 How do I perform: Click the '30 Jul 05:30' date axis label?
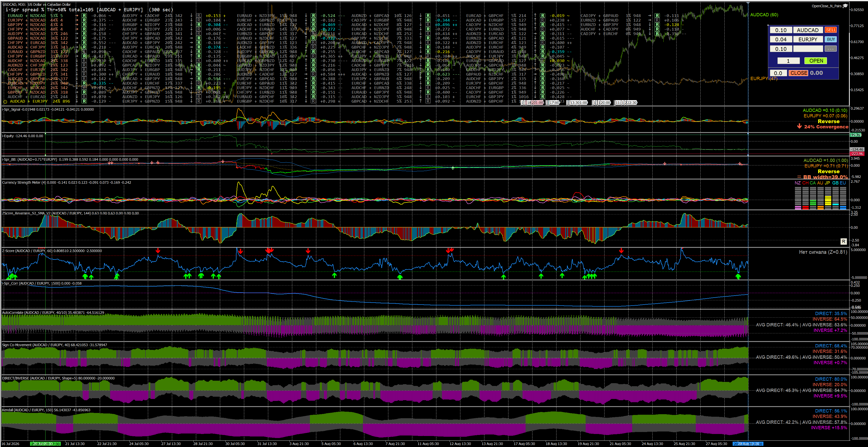[x=235, y=444]
